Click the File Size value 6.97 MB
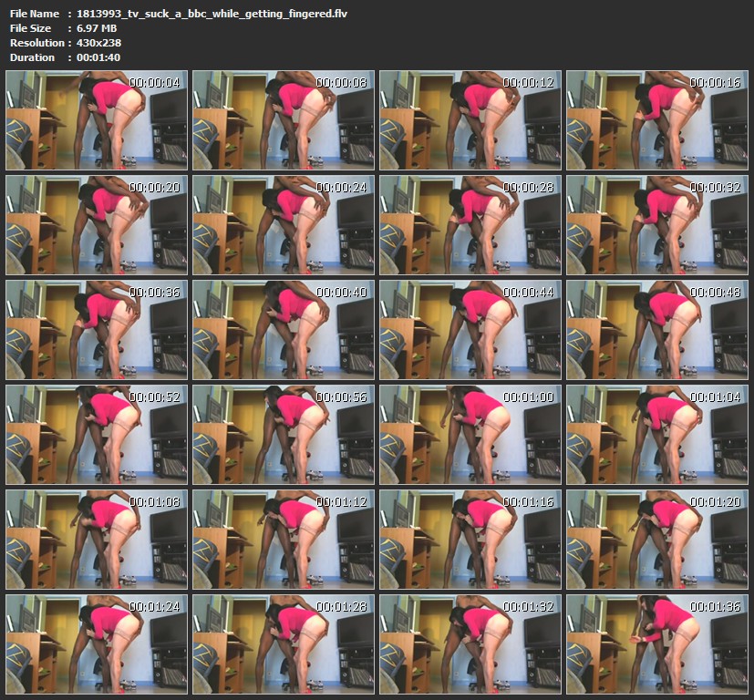Viewport: 754px width, 700px height. (x=97, y=28)
